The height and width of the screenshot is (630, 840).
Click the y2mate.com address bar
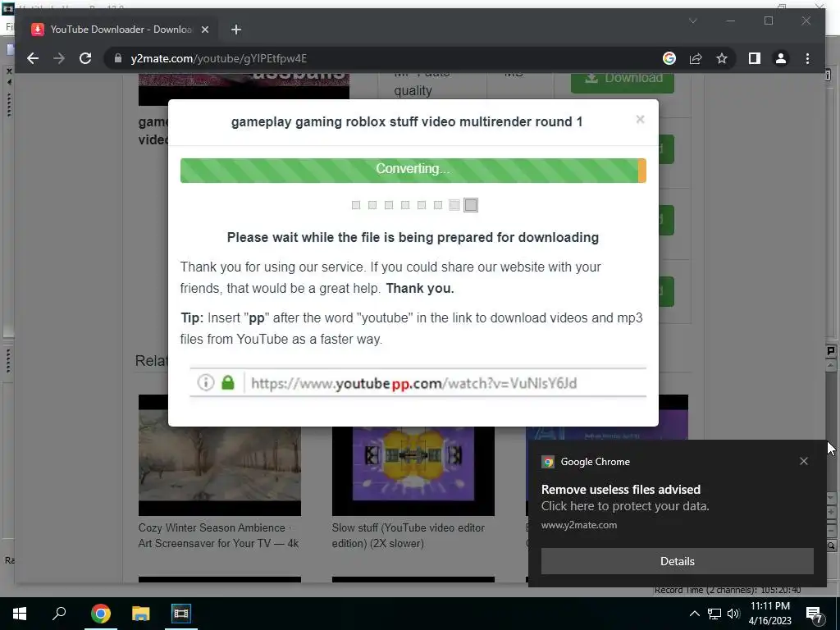[386, 58]
